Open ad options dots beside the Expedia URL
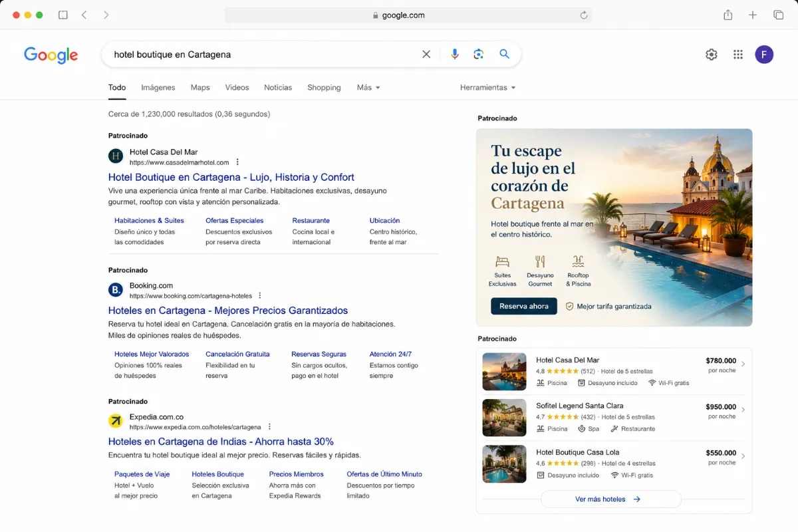Image resolution: width=798 pixels, height=532 pixels. (x=269, y=427)
